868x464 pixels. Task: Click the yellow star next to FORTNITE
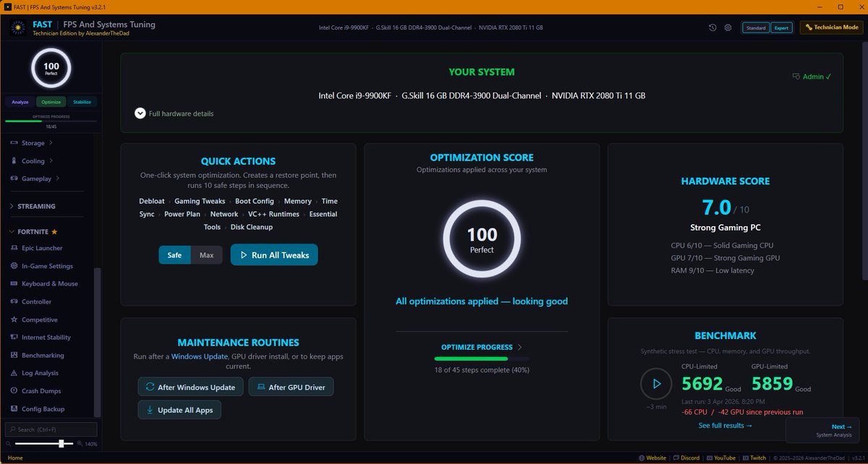click(54, 232)
